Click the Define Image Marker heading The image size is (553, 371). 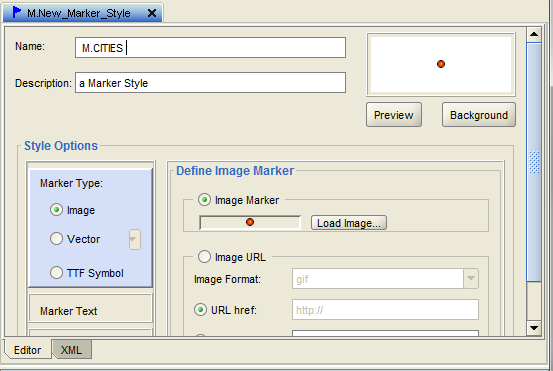pos(235,171)
